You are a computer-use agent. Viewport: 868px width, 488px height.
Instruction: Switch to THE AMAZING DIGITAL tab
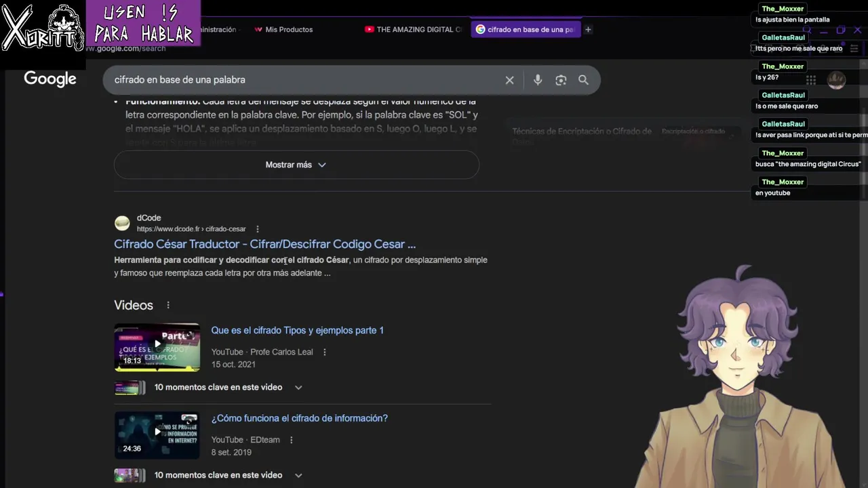tap(414, 29)
